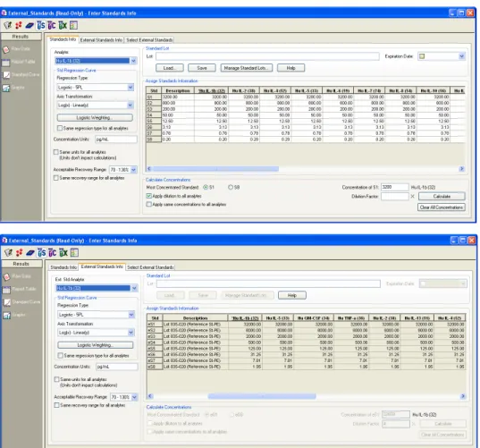Click the protocol pen icon in lower window toolbar
Viewport: 480px width, 448px height.
pos(8,253)
